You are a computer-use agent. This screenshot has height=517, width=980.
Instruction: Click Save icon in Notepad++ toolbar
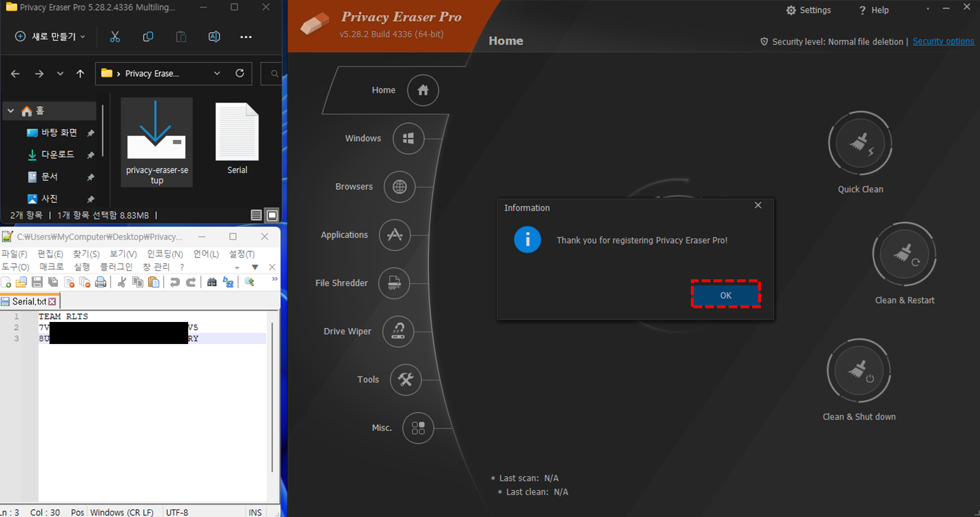coord(37,282)
